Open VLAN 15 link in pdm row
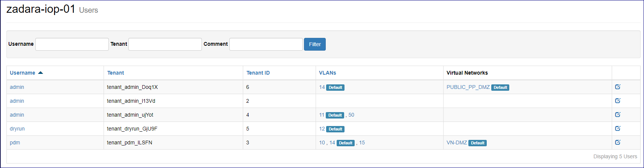 pyautogui.click(x=362, y=142)
